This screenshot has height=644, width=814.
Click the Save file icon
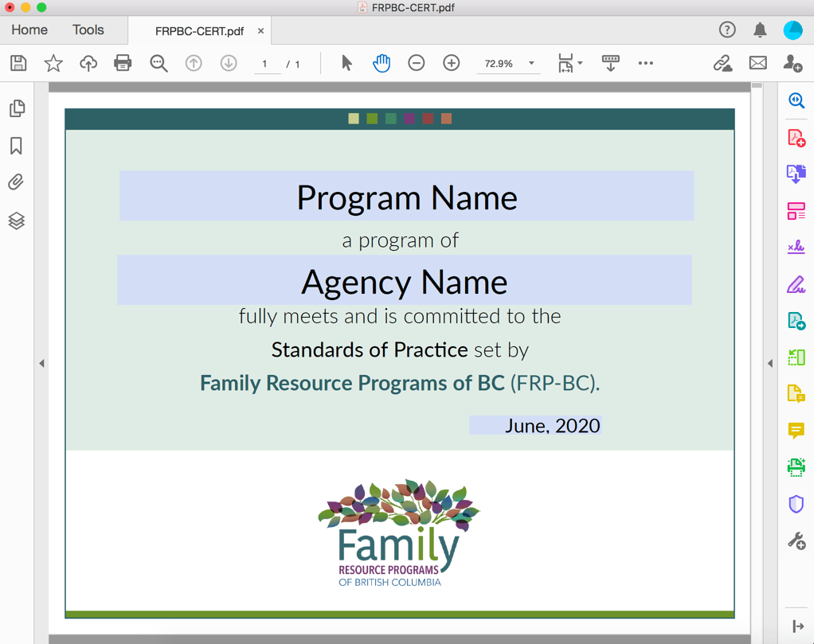(x=18, y=63)
